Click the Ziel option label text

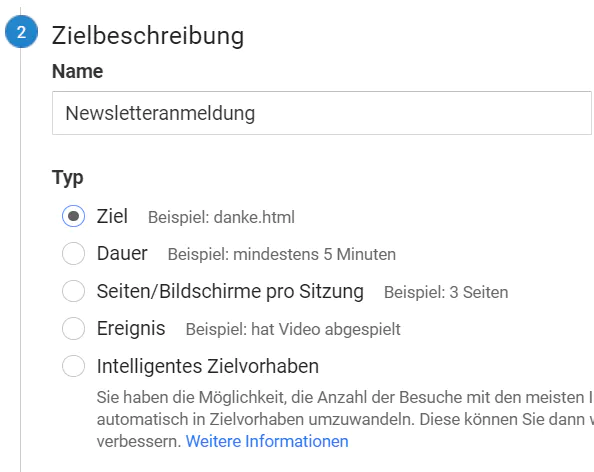tap(112, 216)
